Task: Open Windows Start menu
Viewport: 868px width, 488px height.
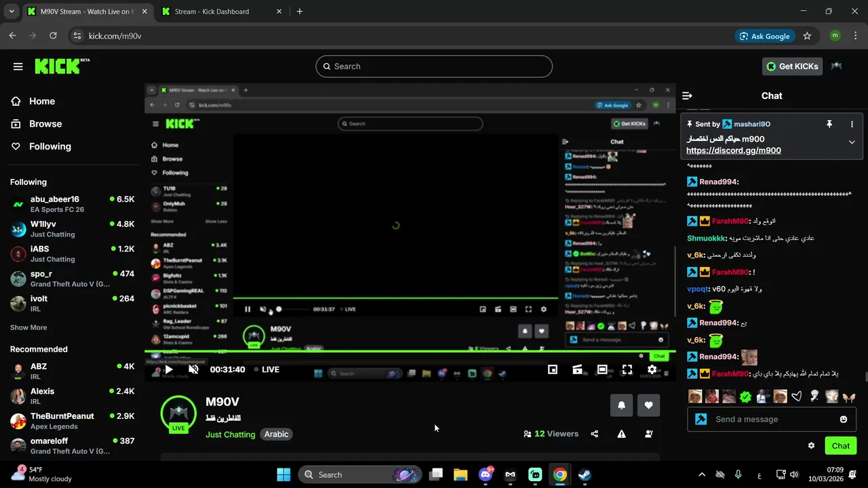Action: pyautogui.click(x=283, y=474)
